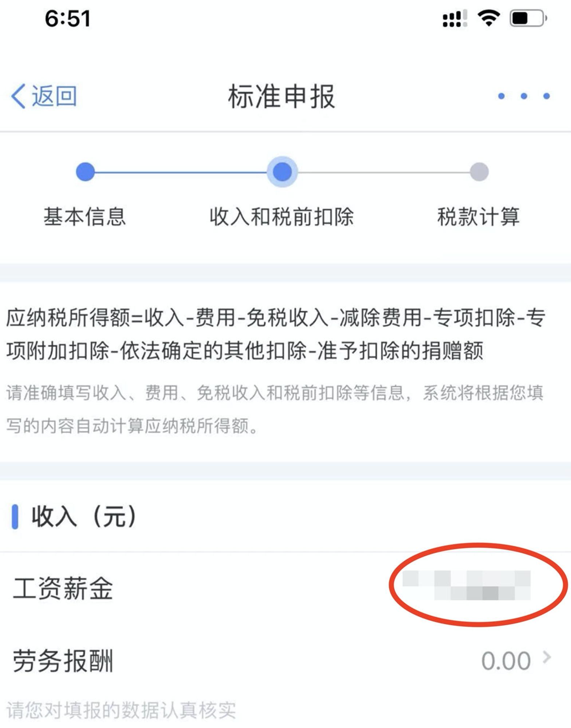The height and width of the screenshot is (728, 571).
Task: Open the 劳务报酬 income row label
Action: click(x=63, y=661)
